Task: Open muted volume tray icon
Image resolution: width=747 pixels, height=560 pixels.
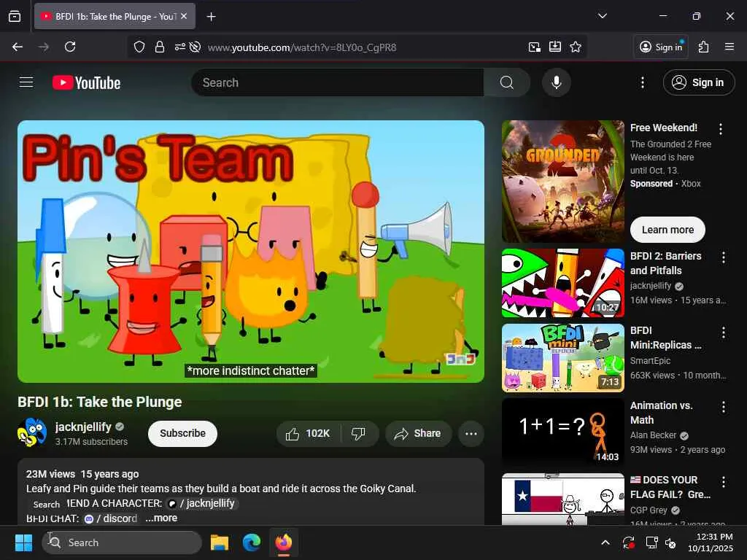Action: (670, 542)
